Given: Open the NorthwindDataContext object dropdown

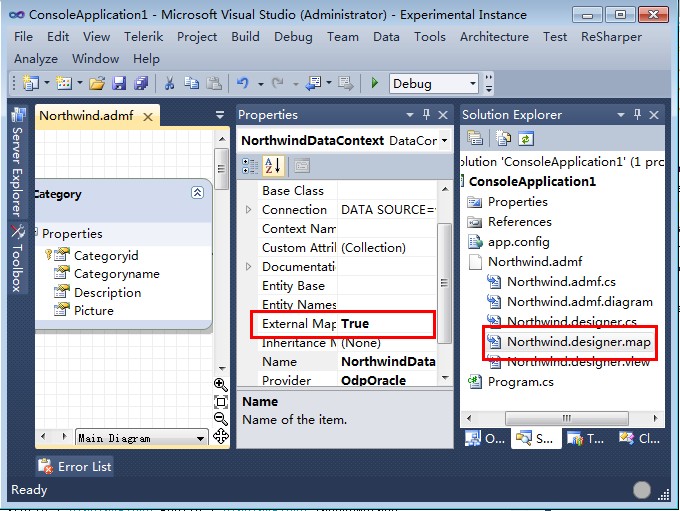Looking at the screenshot, I should [x=445, y=141].
